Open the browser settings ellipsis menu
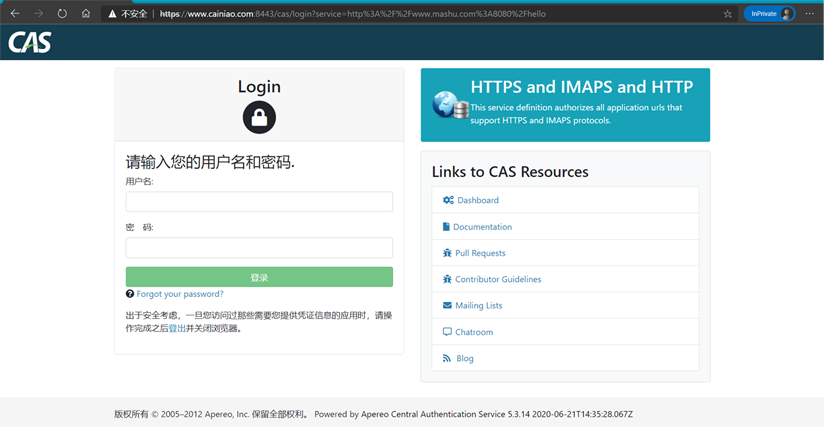This screenshot has height=427, width=824. click(x=810, y=14)
